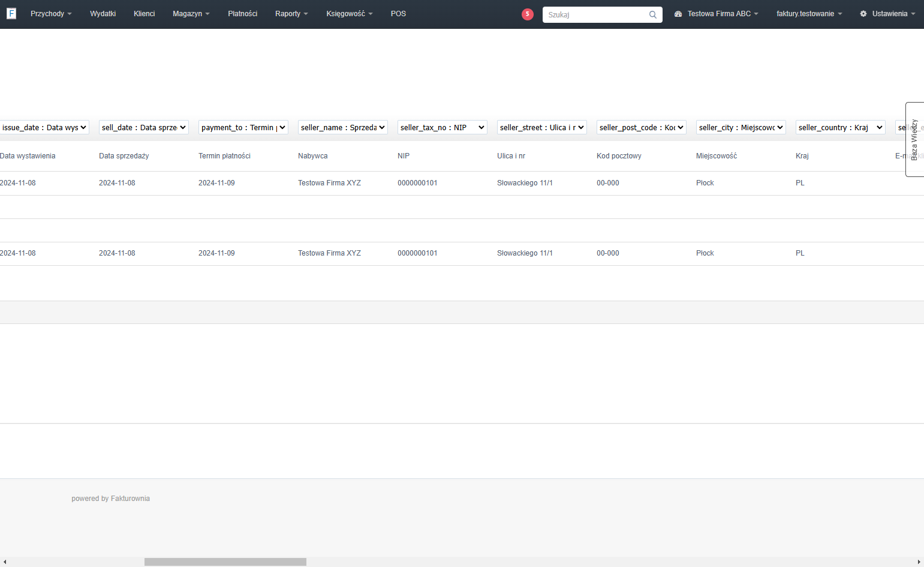Click the Kod pocztowy column header
924x567 pixels.
click(x=619, y=156)
